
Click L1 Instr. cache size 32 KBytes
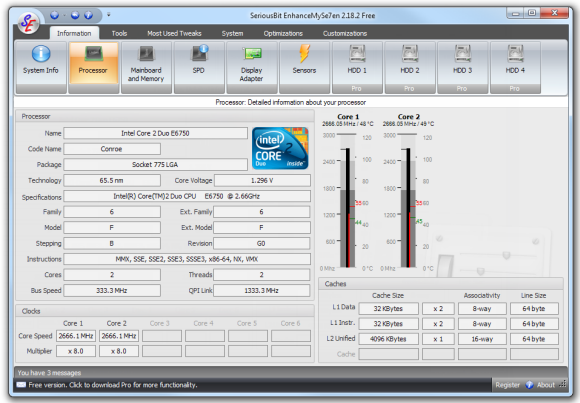(x=388, y=324)
